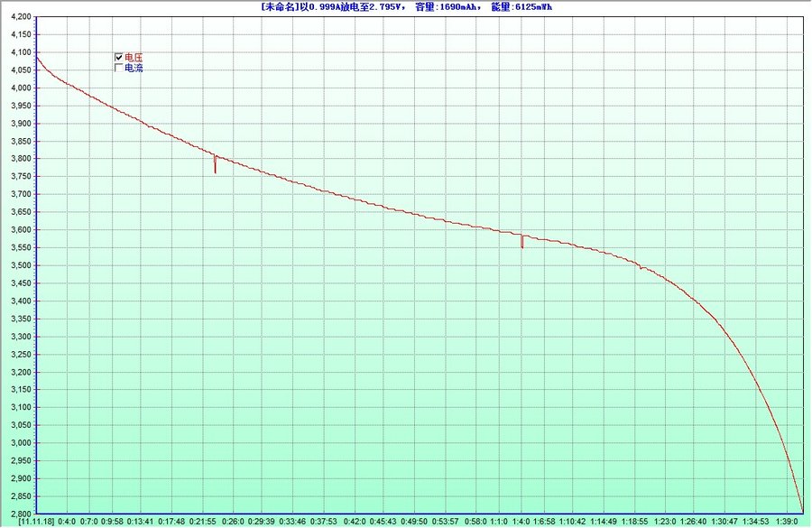812x528 pixels.
Task: Click the 4,000 label on the voltage axis
Action: coord(18,88)
